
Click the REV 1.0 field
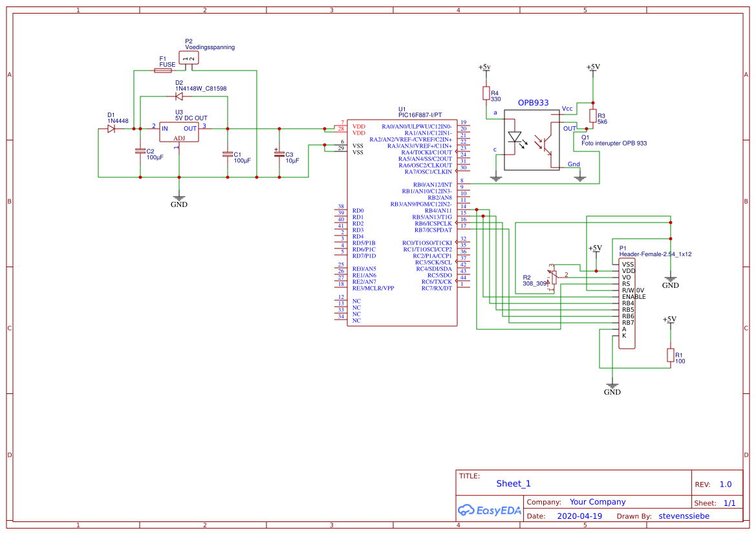(x=726, y=483)
